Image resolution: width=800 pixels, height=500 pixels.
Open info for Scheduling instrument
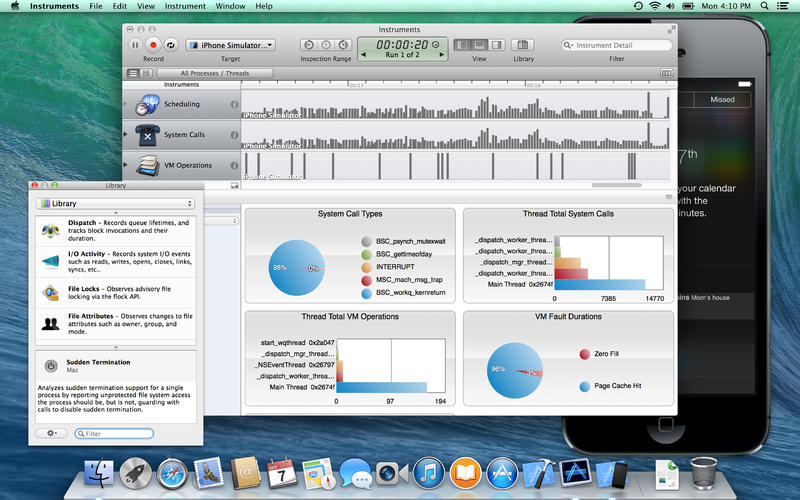pyautogui.click(x=234, y=104)
